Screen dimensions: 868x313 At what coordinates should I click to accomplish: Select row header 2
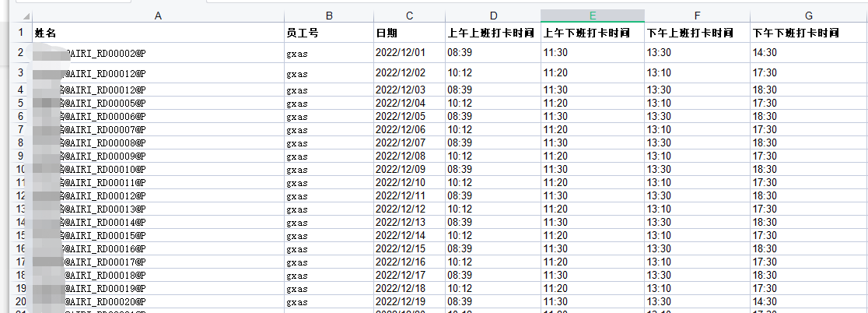21,53
